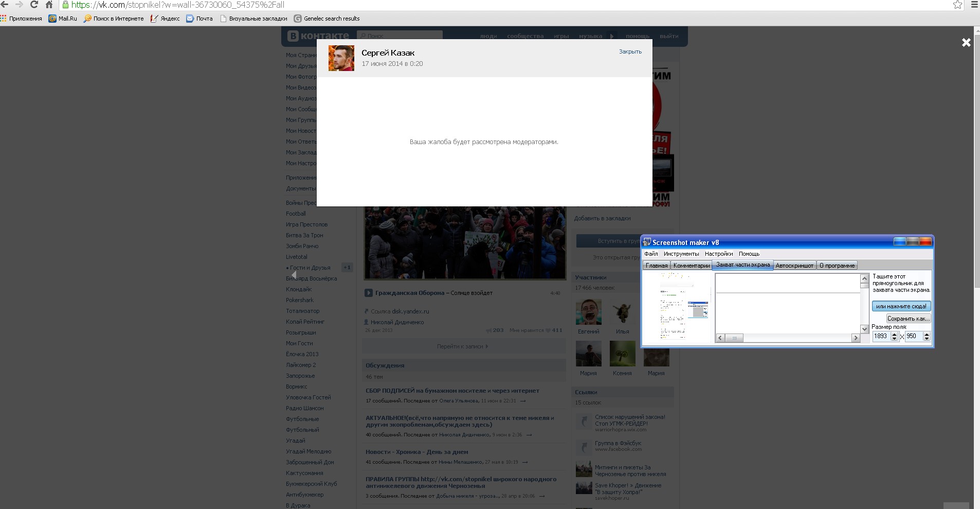
Task: Open member Ксения's avatar
Action: [622, 354]
